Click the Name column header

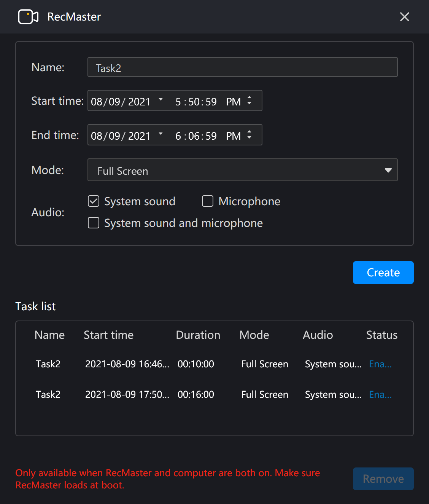(49, 335)
